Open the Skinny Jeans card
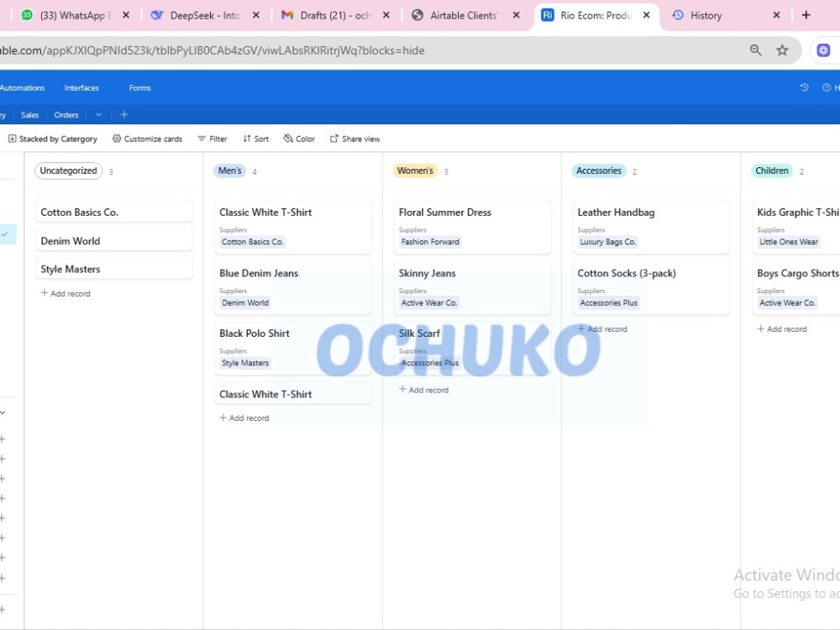The width and height of the screenshot is (840, 630). coord(472,287)
